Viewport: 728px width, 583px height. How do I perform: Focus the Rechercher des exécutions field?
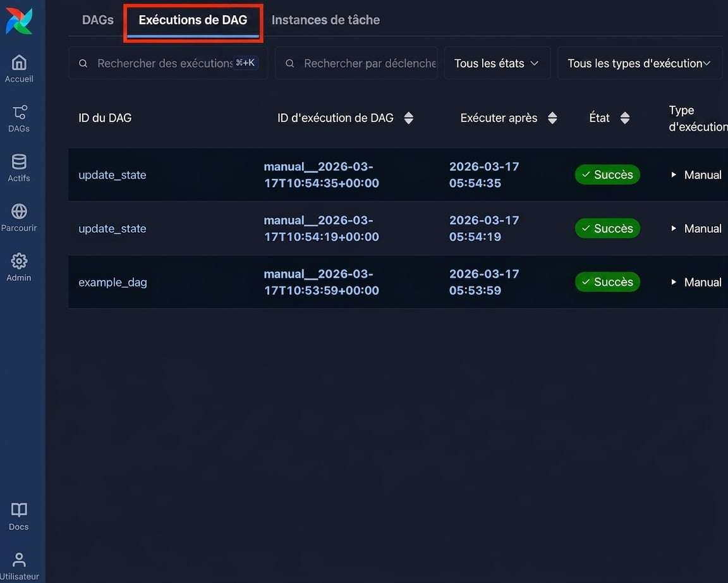(x=168, y=63)
